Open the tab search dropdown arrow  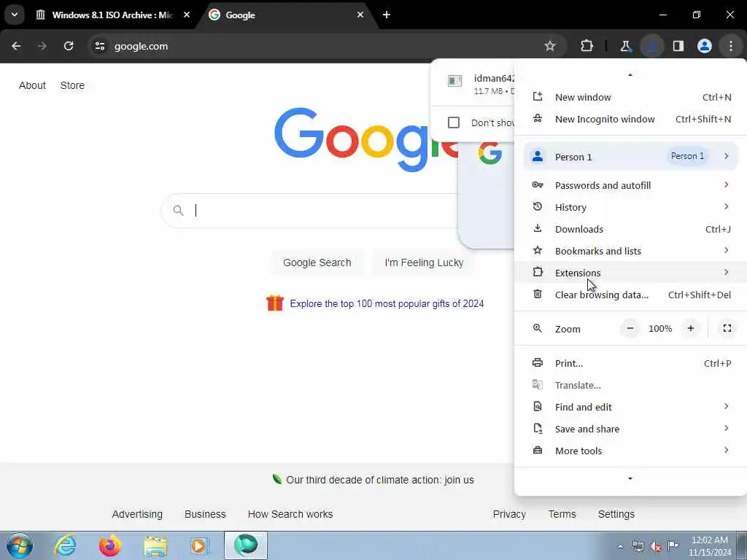tap(15, 15)
